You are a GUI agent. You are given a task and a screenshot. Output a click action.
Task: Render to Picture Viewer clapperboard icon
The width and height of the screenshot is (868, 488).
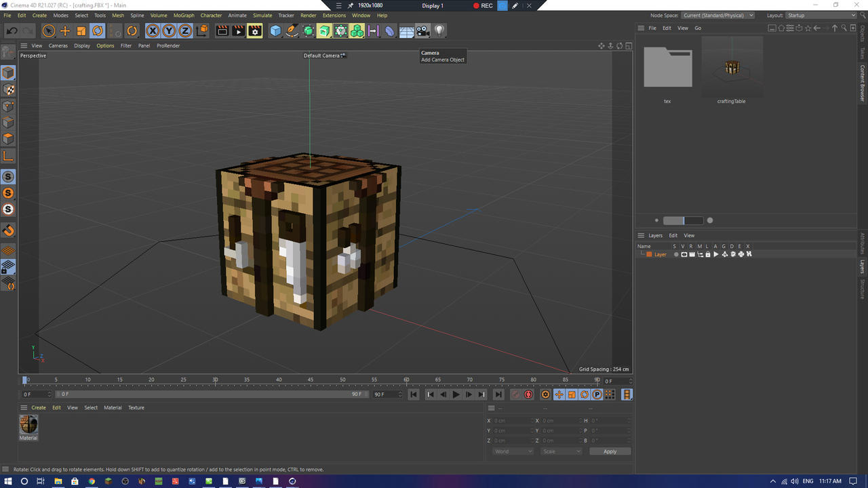coord(239,30)
